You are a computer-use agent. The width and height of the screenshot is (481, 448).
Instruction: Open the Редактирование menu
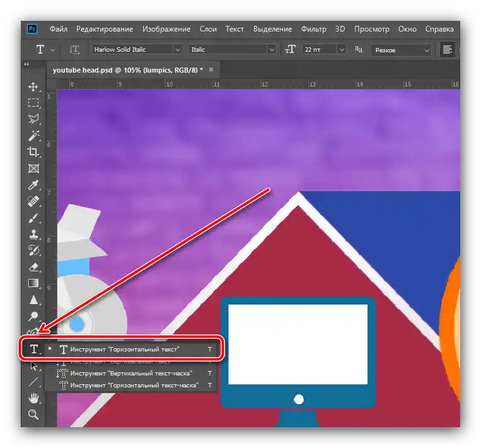tap(105, 29)
